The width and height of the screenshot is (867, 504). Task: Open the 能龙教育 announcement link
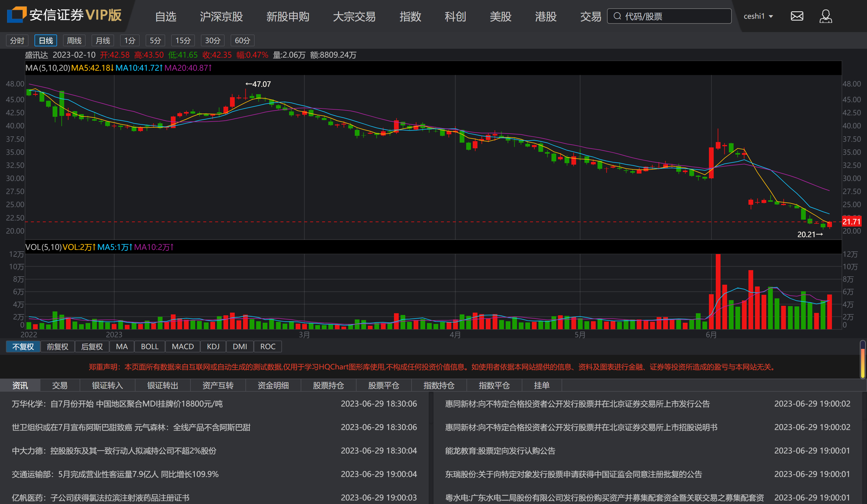pos(500,451)
